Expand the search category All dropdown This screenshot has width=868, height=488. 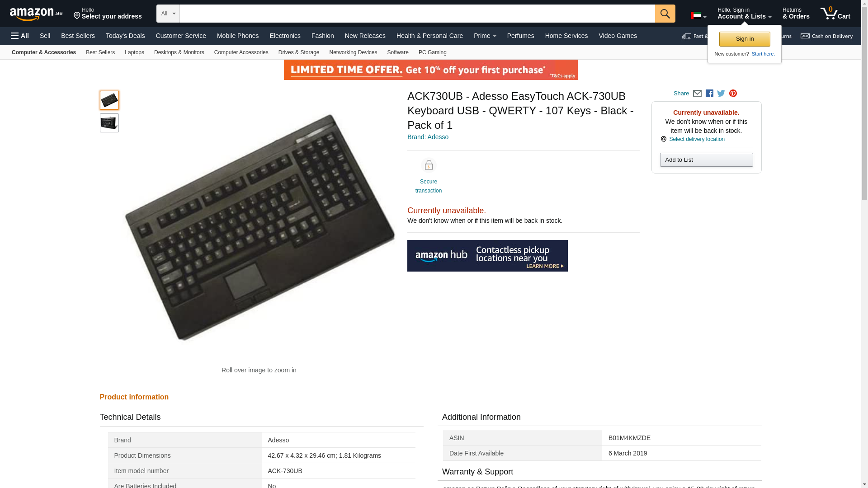point(168,14)
